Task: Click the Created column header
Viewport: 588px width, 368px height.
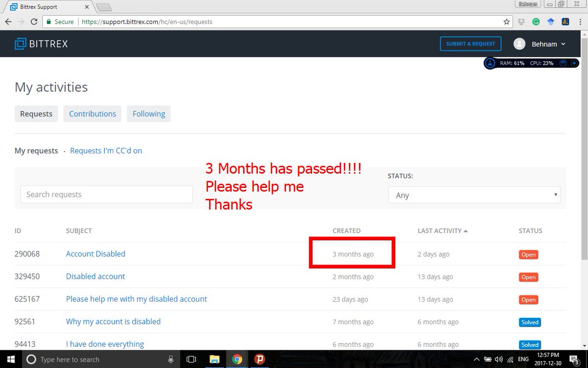Action: click(x=346, y=231)
